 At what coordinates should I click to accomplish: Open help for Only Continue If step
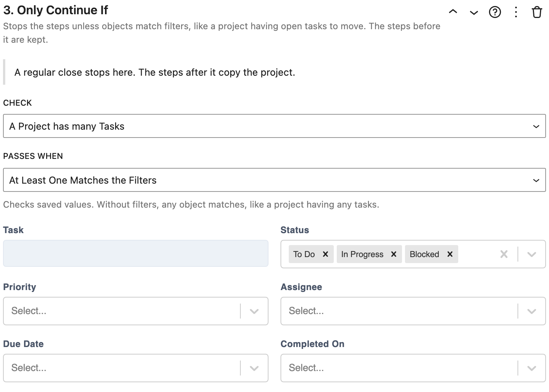point(495,12)
